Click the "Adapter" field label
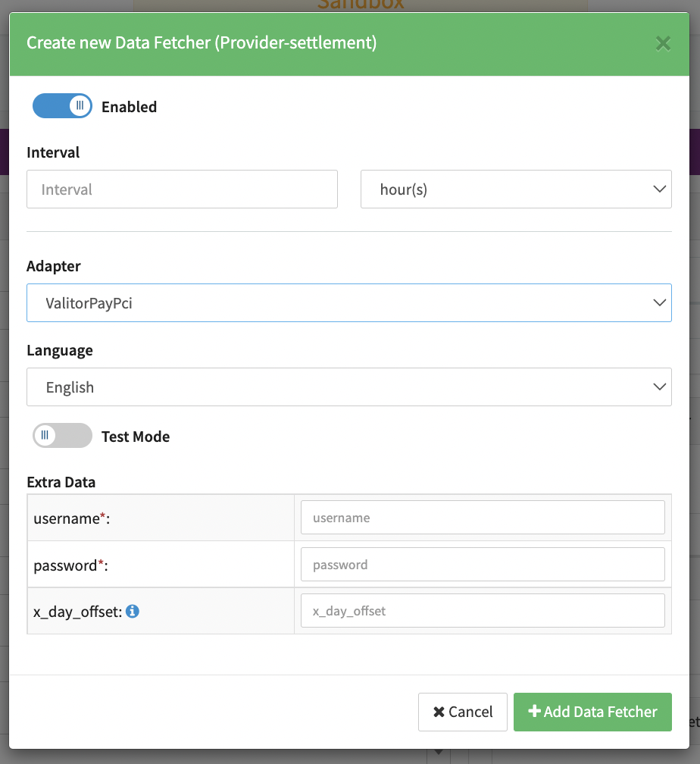The image size is (700, 764). tap(54, 266)
